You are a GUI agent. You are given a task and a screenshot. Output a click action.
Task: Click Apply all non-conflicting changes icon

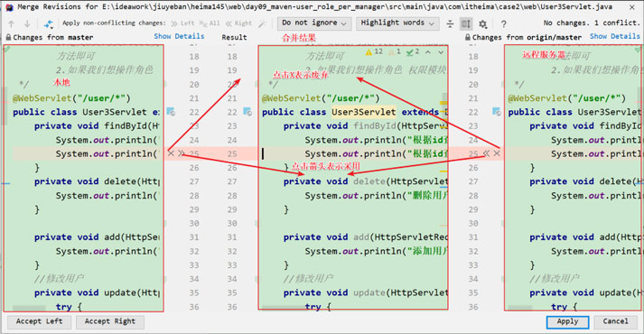49,23
